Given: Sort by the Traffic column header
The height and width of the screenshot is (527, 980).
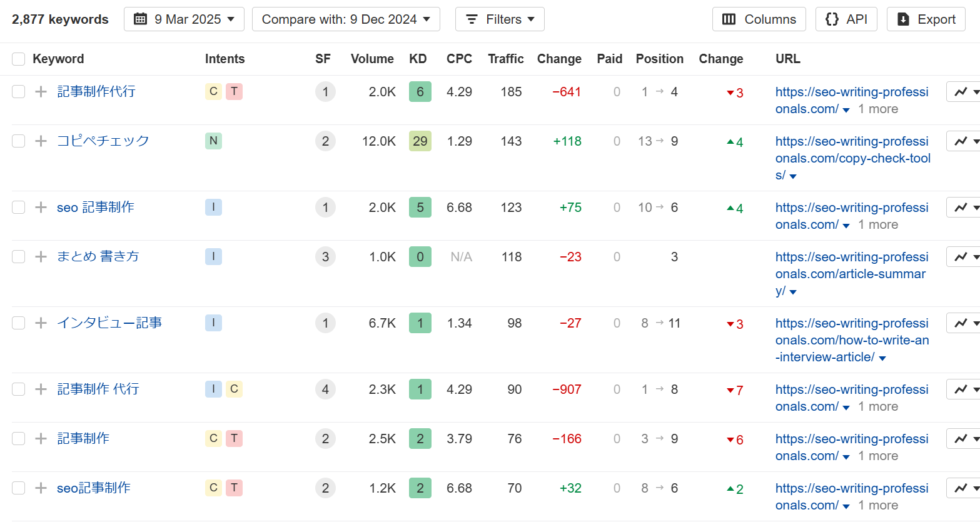Looking at the screenshot, I should click(x=505, y=59).
